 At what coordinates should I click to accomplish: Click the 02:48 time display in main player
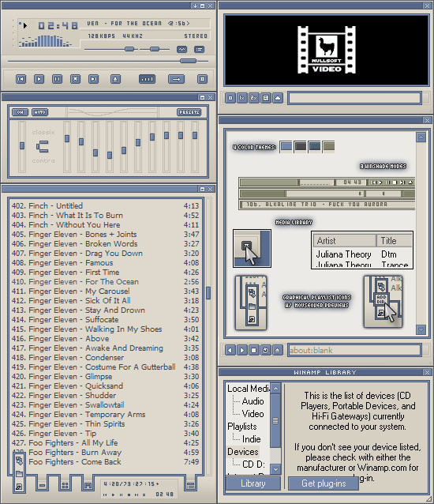click(58, 25)
